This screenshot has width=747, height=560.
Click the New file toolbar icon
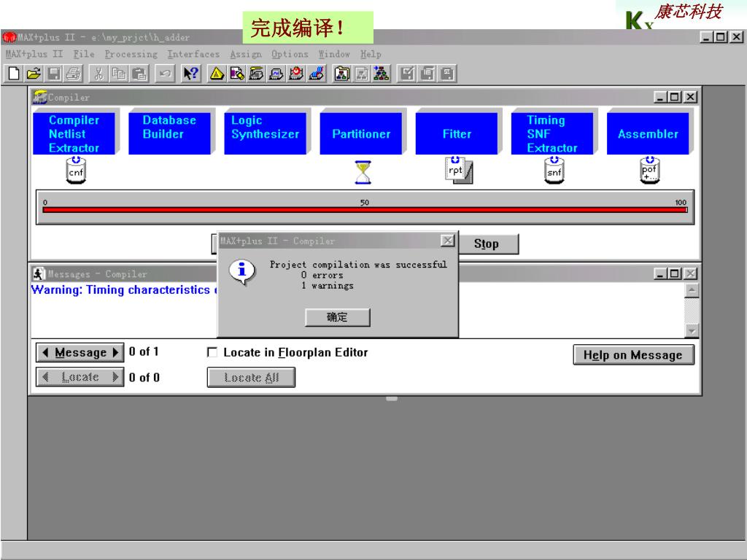point(14,74)
